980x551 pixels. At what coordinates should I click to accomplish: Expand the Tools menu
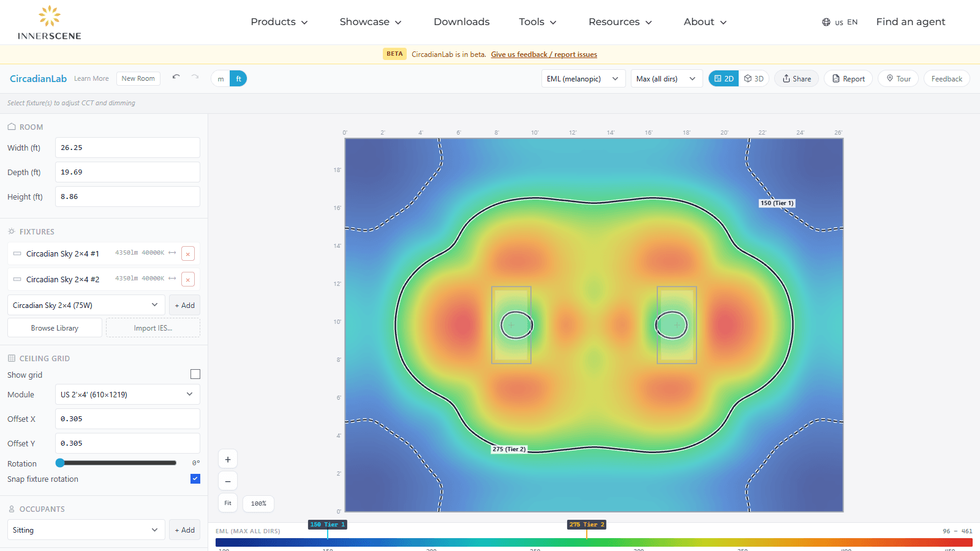pos(537,22)
